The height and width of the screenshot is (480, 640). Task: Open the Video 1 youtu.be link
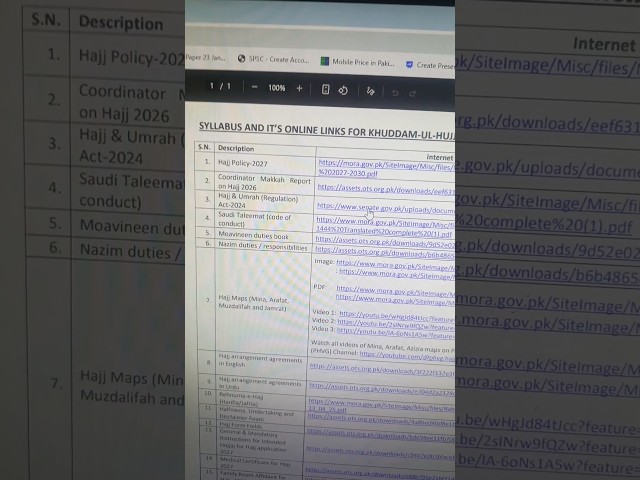[396, 316]
